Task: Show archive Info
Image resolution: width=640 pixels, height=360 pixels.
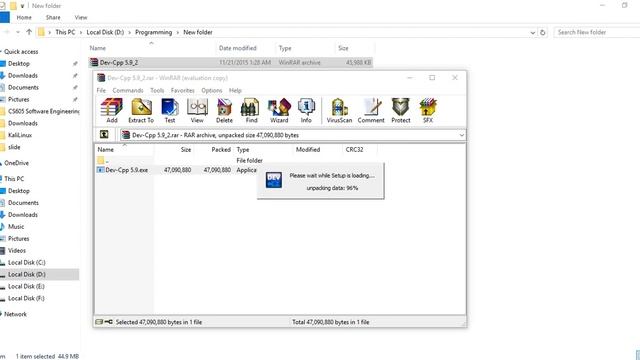Action: tap(306, 111)
